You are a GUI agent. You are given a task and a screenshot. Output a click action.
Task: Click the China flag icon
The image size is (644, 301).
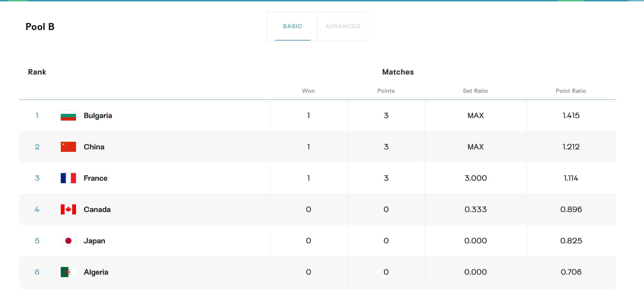(68, 147)
